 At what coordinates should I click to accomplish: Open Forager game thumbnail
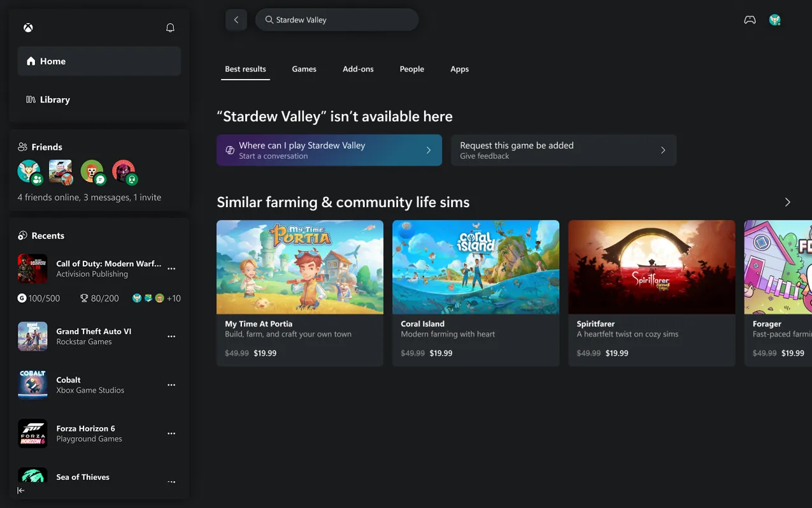(778, 267)
